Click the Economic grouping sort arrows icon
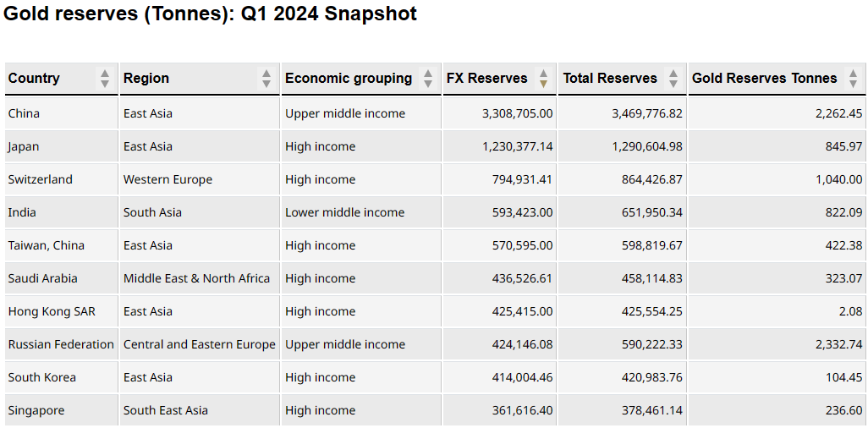Image resolution: width=868 pixels, height=428 pixels. coord(428,79)
